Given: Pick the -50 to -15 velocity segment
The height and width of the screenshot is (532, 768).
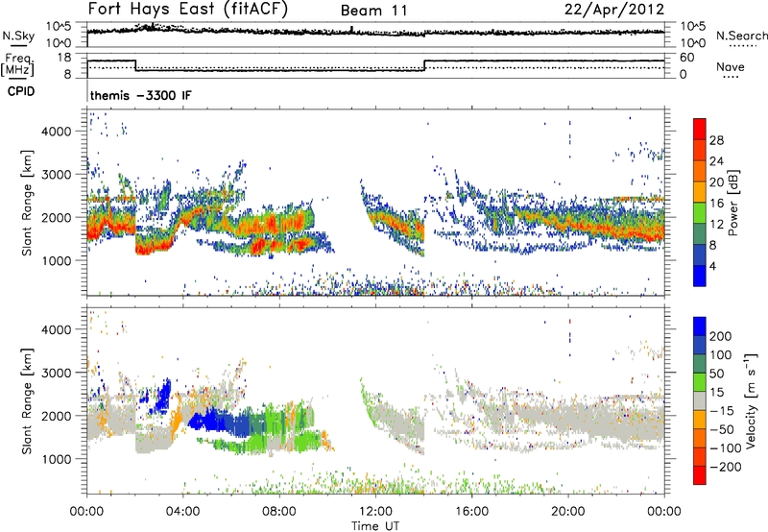Looking at the screenshot, I should click(x=700, y=420).
